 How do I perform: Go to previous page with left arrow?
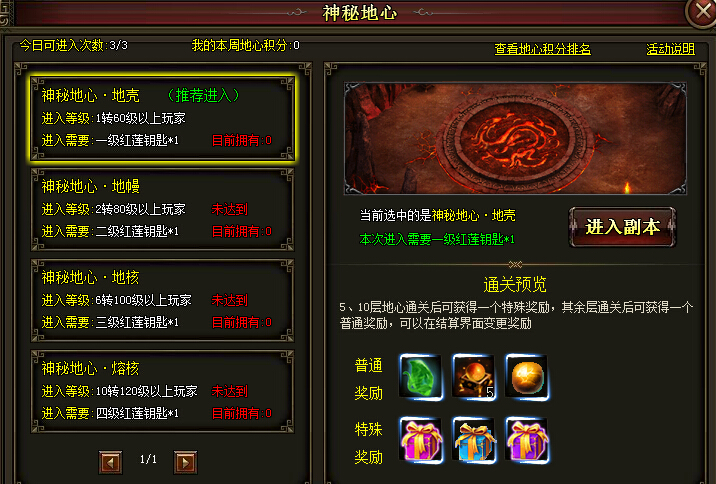point(111,462)
